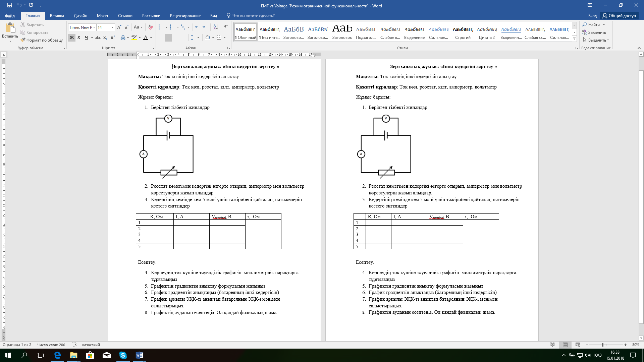Open Skype from the taskbar
The width and height of the screenshot is (644, 362).
[x=123, y=355]
